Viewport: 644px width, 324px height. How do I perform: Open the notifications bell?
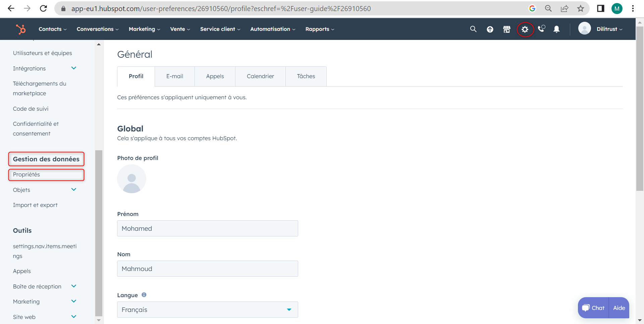(x=556, y=29)
